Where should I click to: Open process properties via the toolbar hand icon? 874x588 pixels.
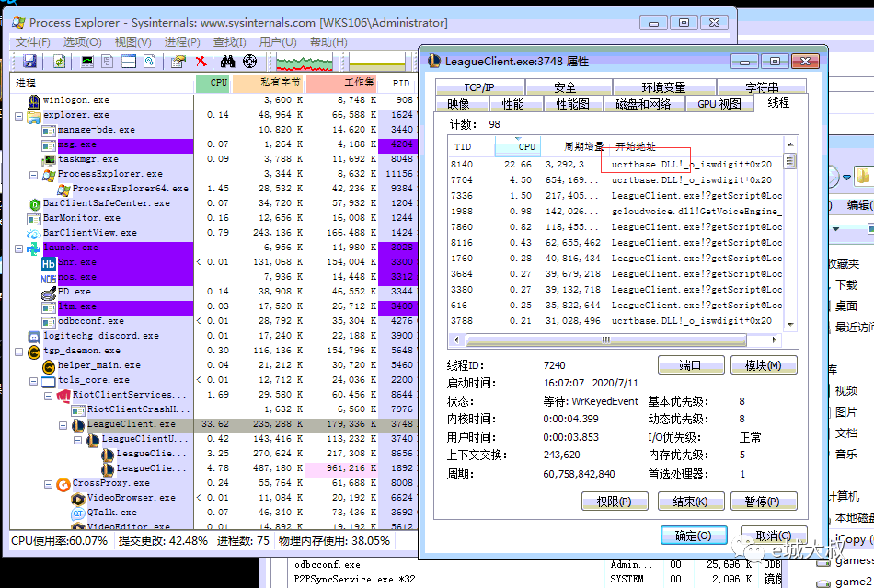pyautogui.click(x=178, y=62)
